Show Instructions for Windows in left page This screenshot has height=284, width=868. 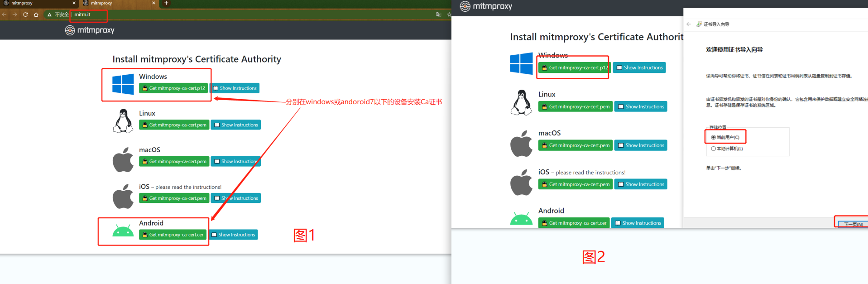[x=235, y=88]
